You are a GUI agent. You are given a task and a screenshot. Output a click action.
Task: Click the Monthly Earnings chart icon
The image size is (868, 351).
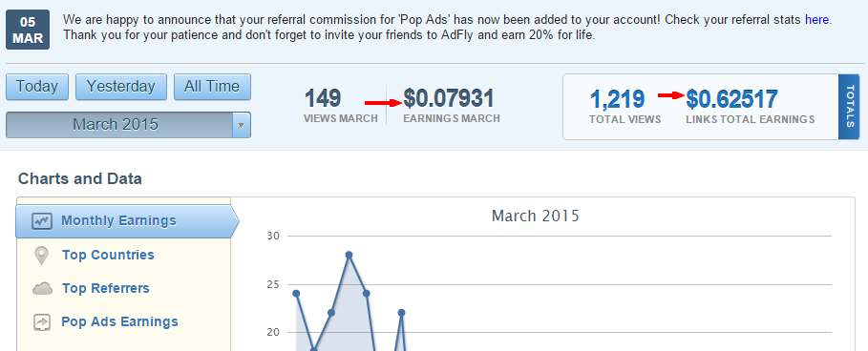coord(42,221)
